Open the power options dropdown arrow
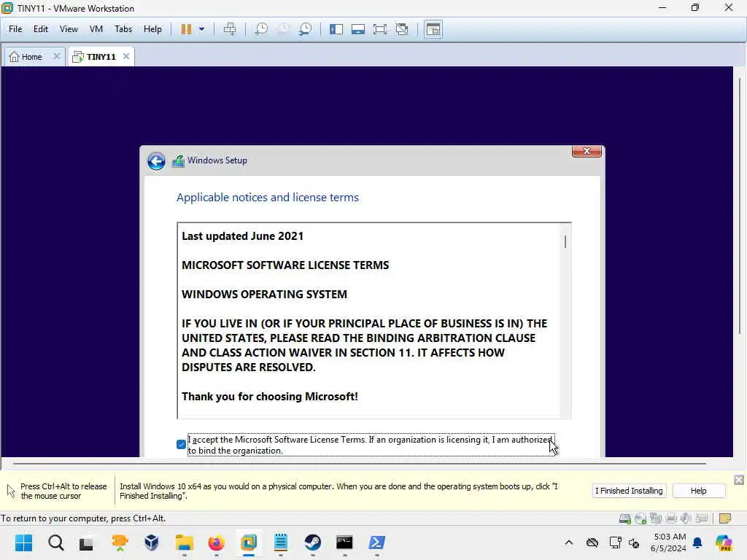747x560 pixels. click(x=201, y=29)
